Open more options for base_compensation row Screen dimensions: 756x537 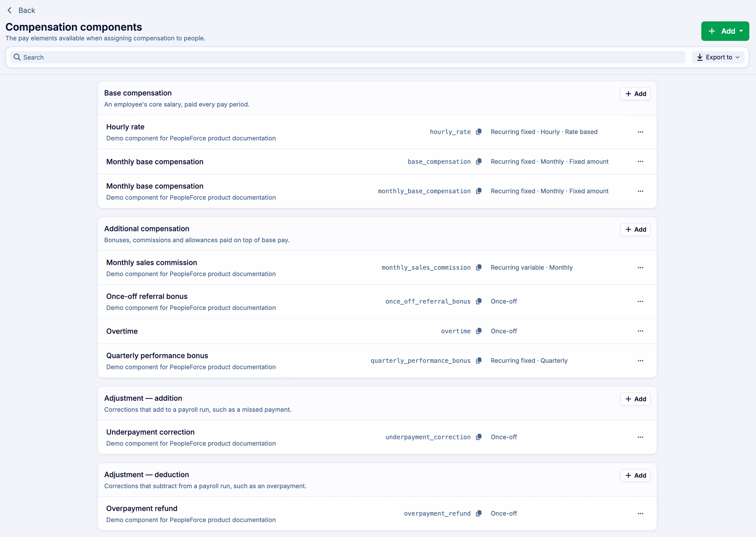click(x=640, y=162)
